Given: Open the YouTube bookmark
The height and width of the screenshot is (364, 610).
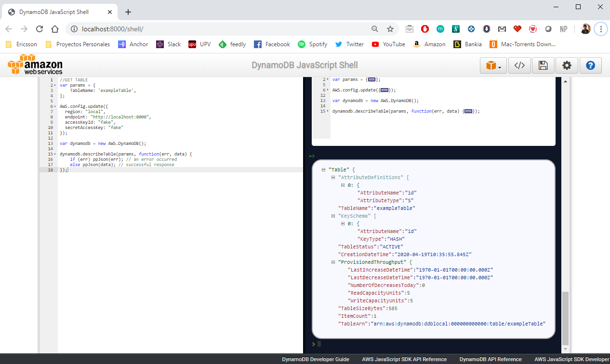Looking at the screenshot, I should [388, 44].
